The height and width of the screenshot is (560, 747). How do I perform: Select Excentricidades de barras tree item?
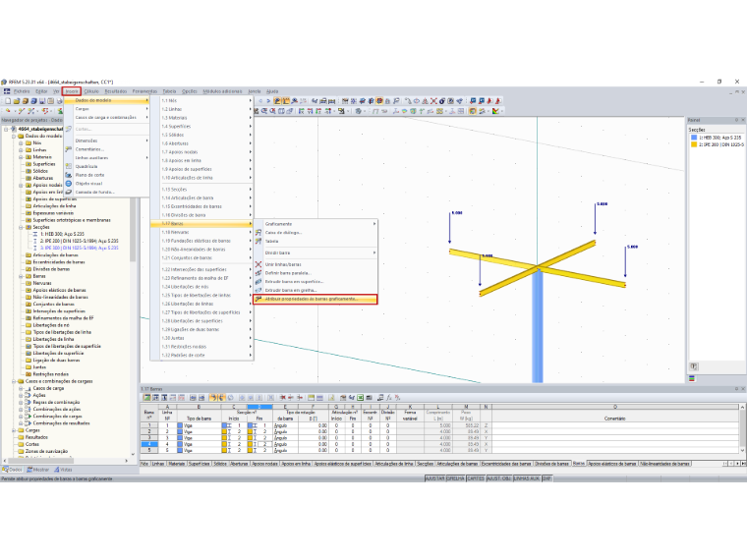[59, 262]
